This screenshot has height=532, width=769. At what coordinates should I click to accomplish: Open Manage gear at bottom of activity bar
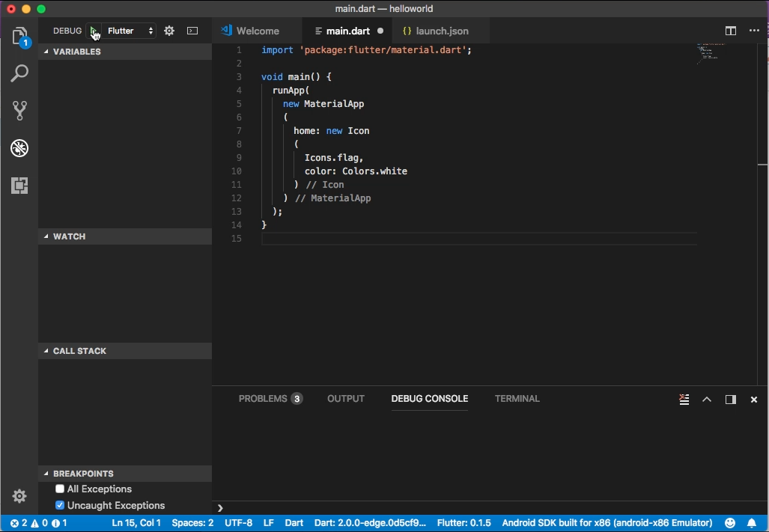click(x=19, y=496)
